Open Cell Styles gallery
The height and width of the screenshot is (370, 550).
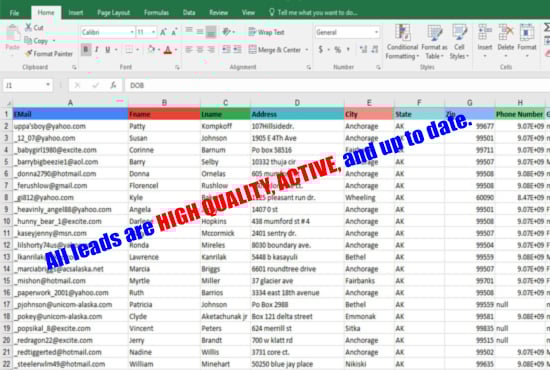(459, 41)
